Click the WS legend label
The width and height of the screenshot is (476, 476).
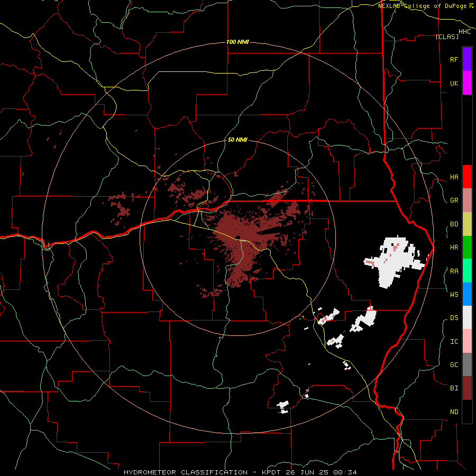click(454, 294)
